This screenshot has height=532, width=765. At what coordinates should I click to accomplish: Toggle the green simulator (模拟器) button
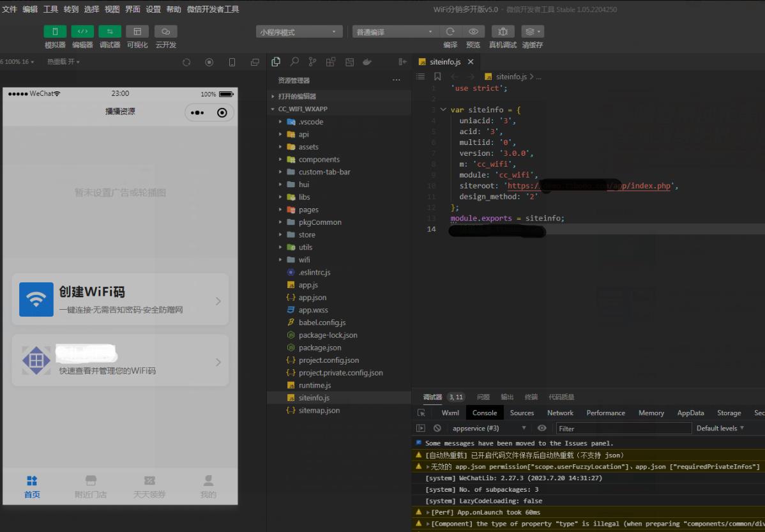[55, 31]
